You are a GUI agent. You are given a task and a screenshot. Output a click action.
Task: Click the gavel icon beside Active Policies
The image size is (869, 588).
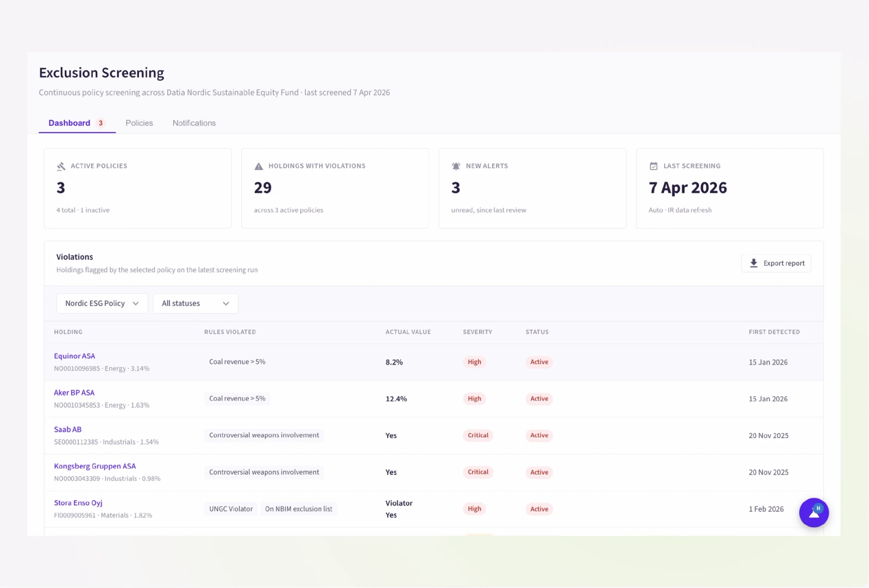tap(61, 166)
